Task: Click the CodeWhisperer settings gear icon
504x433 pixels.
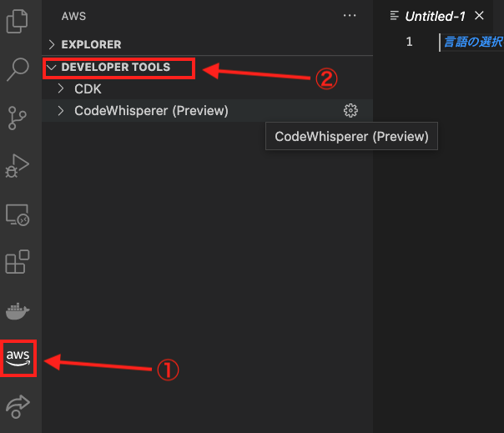Action: (x=350, y=111)
